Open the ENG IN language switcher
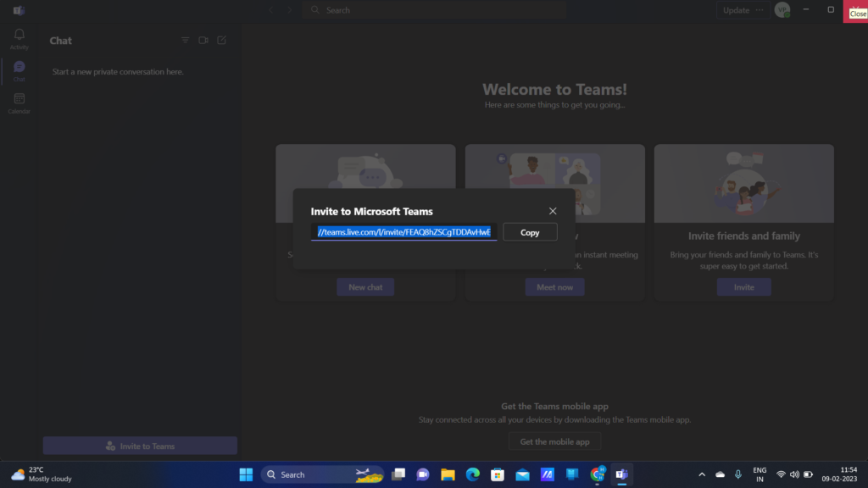The height and width of the screenshot is (488, 868). (x=759, y=474)
